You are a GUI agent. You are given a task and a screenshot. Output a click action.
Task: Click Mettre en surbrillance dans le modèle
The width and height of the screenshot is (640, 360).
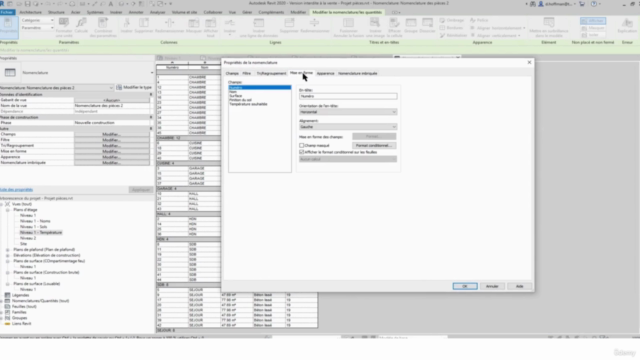[549, 27]
